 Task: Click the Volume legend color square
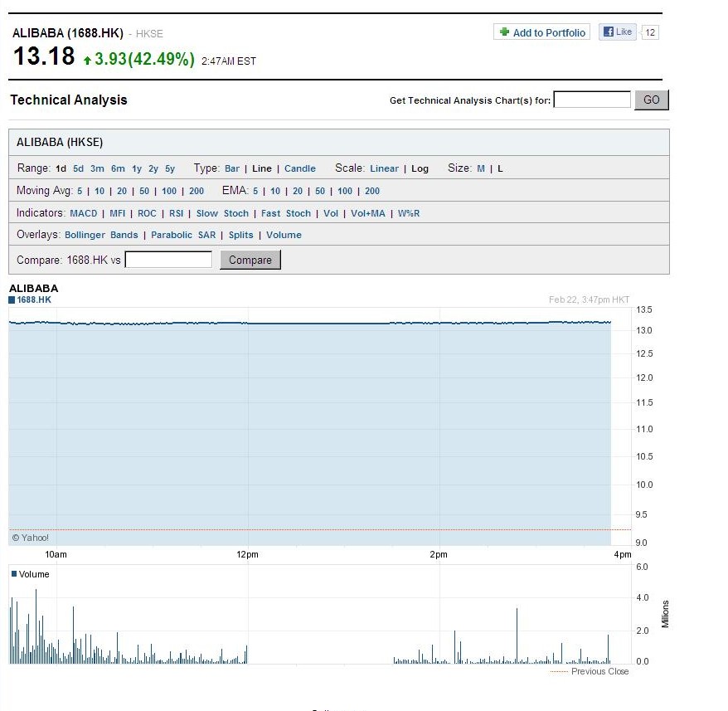tap(14, 574)
